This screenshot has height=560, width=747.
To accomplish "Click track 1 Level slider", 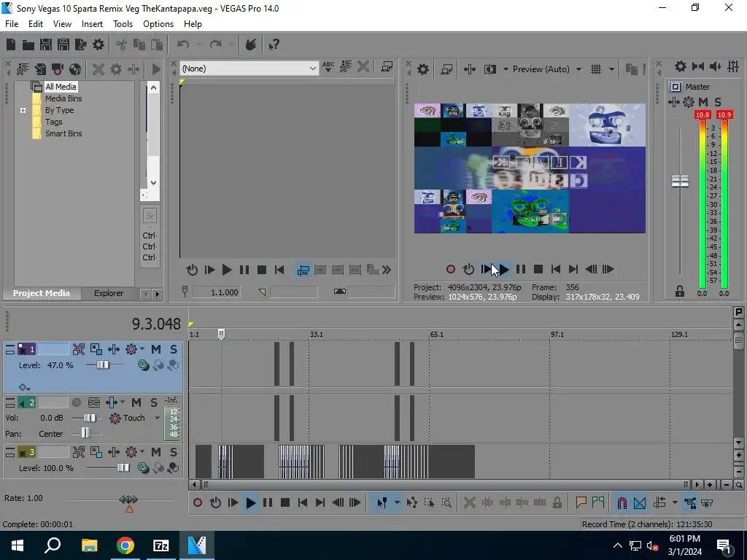I will coord(103,365).
